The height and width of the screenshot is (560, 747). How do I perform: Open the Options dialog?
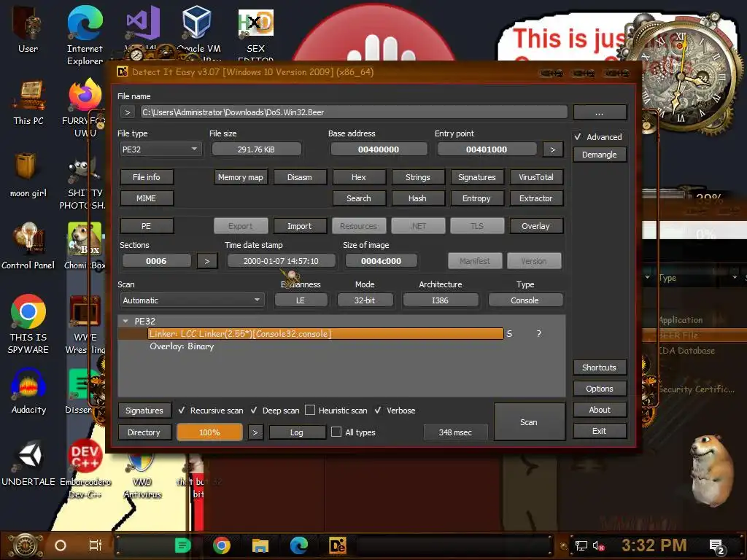(600, 389)
